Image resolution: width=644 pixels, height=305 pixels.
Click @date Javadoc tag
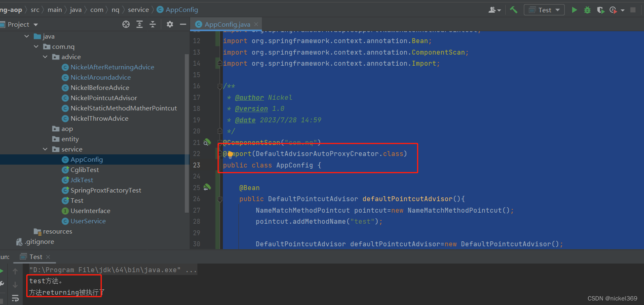(245, 120)
